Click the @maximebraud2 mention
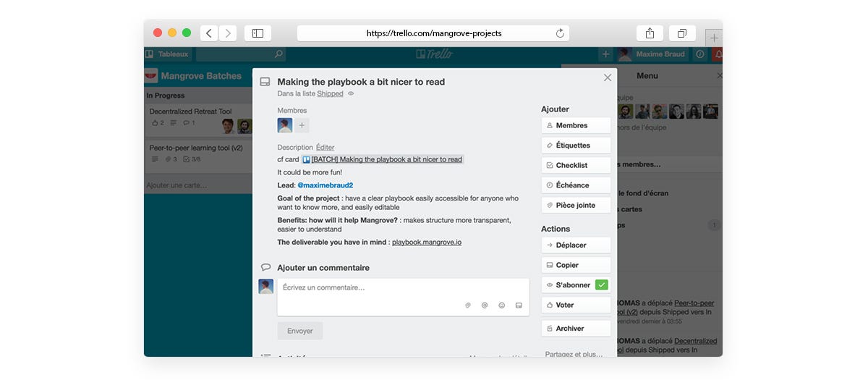This screenshot has height=388, width=868. pyautogui.click(x=325, y=185)
